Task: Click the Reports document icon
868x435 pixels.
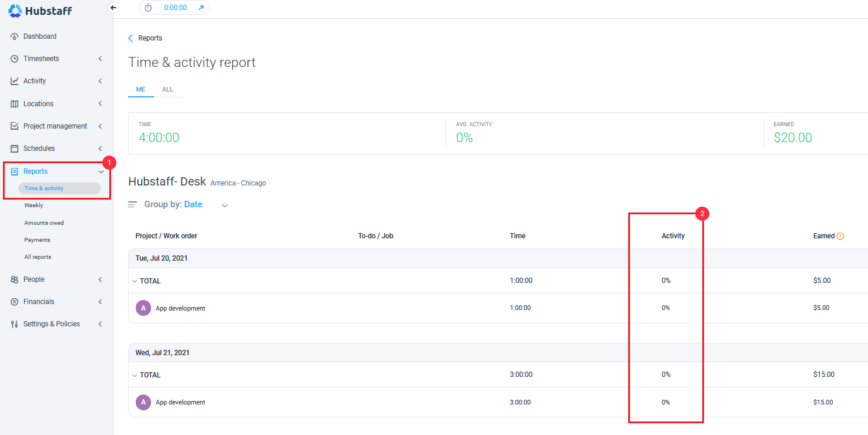Action: click(15, 171)
